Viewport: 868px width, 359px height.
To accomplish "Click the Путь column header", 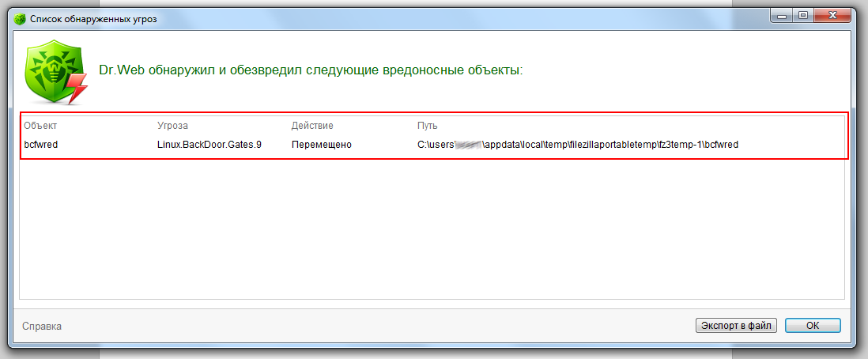I will pos(428,126).
